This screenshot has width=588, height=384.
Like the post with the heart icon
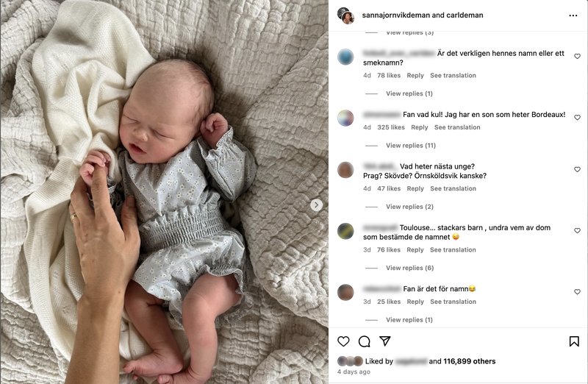[343, 341]
